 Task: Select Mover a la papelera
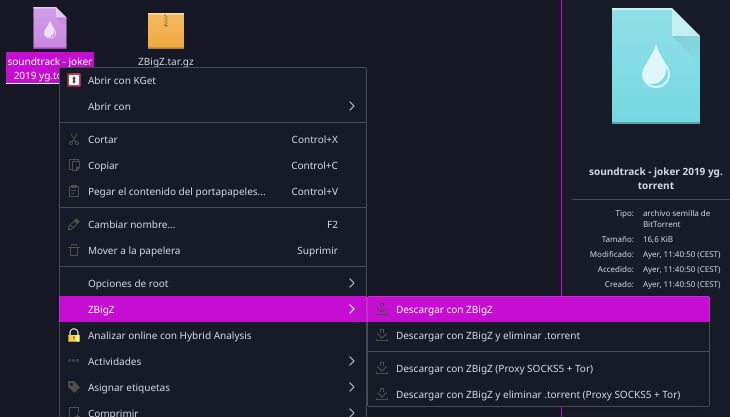coord(213,250)
